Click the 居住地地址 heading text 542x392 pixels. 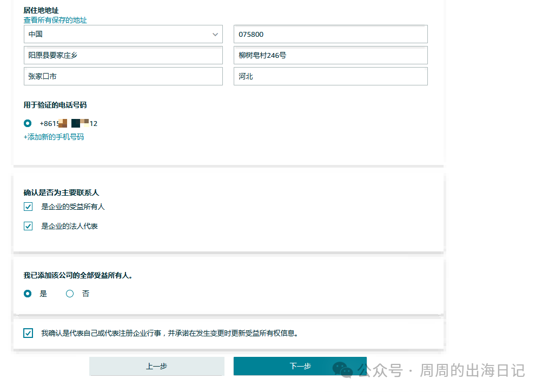click(41, 11)
